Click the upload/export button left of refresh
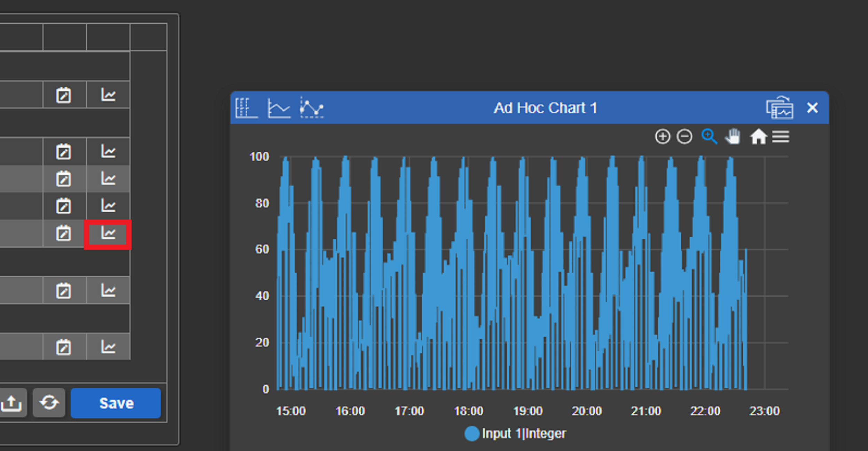This screenshot has height=451, width=868. 12,403
